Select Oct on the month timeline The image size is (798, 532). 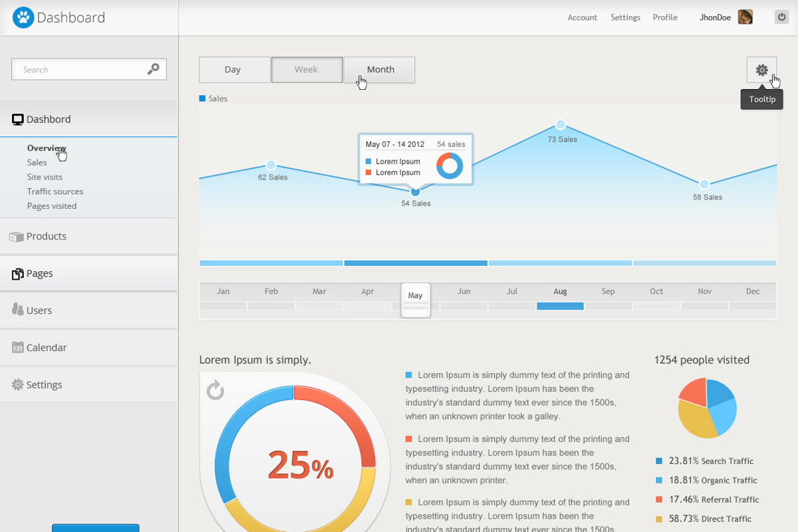(656, 291)
